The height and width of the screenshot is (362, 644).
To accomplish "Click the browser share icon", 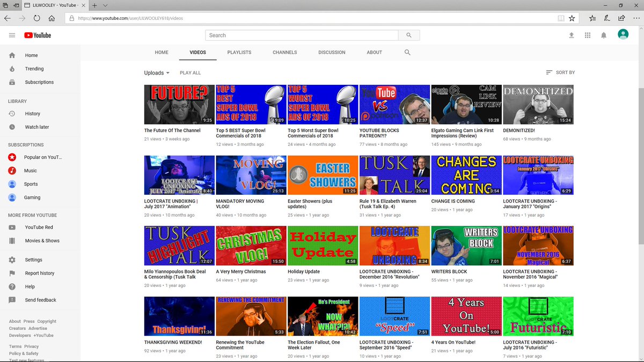I will point(621,18).
